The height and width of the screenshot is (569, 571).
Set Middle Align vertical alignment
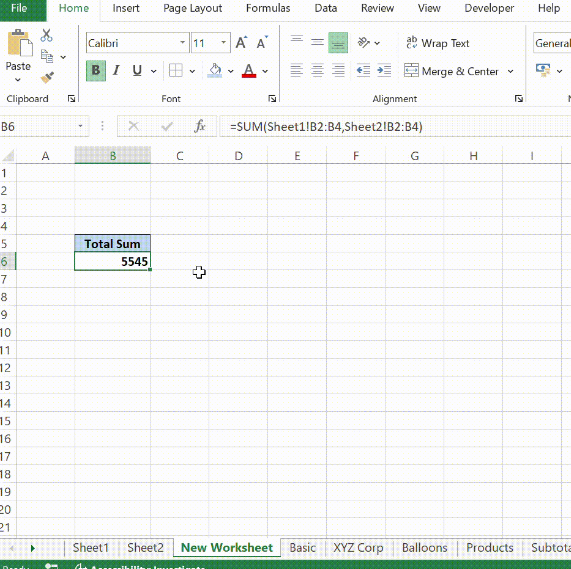[317, 43]
